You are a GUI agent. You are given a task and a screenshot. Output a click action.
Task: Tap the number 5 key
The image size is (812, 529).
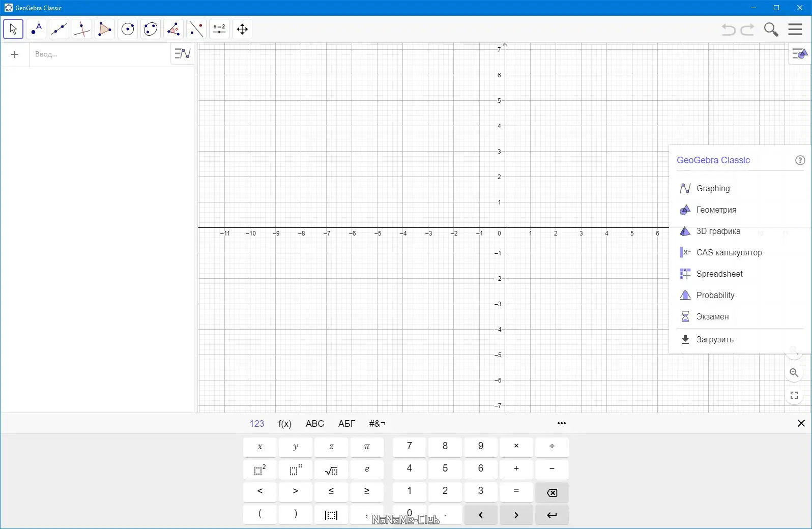tap(445, 469)
